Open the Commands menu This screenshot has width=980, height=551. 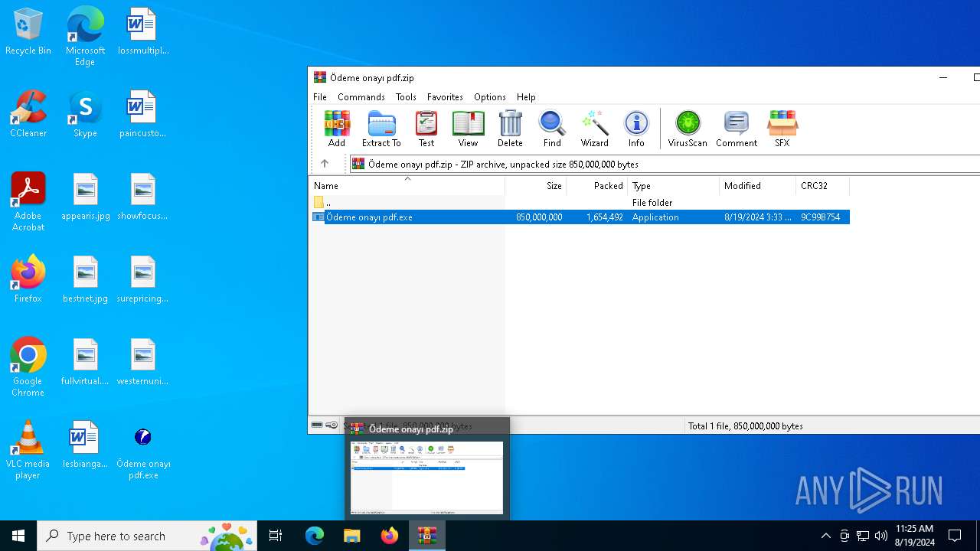pos(361,97)
